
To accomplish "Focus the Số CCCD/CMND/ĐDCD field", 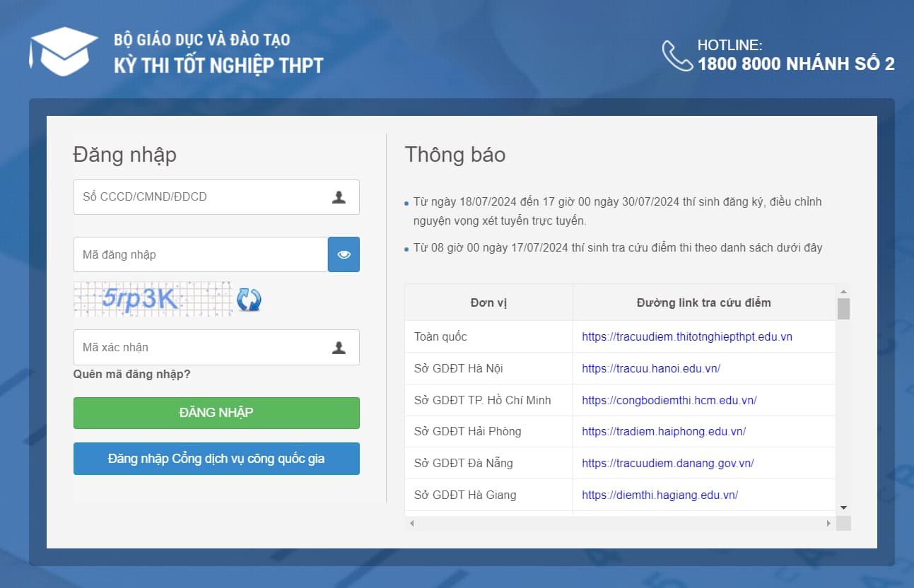I will 216,197.
